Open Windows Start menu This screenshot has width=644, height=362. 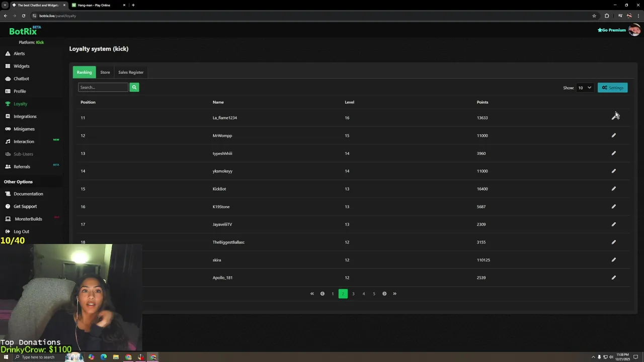tap(6, 357)
